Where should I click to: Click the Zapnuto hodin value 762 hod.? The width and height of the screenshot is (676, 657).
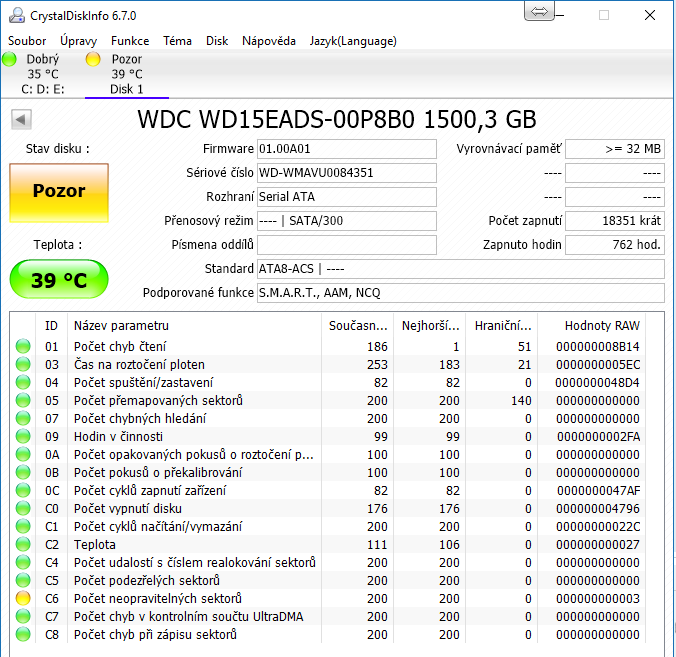[615, 245]
